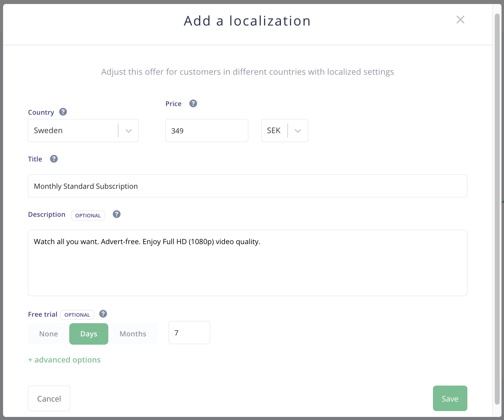
Task: Close the Add a localization dialog
Action: 460,20
